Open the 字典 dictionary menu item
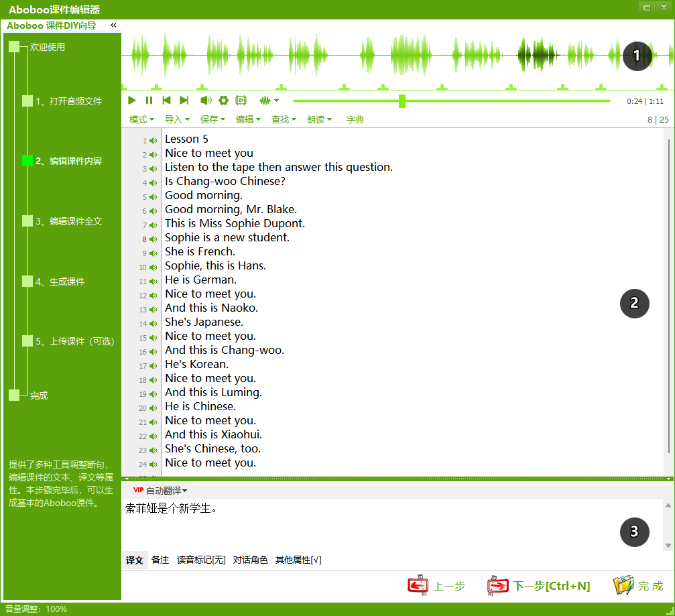Screen dimensions: 675x616 355,119
